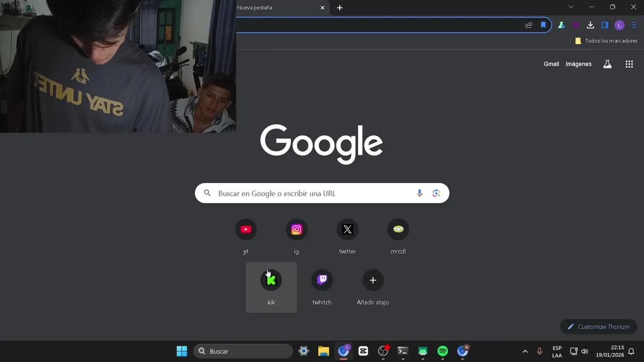The width and height of the screenshot is (644, 362).
Task: Open the ESP LAA language switcher
Action: [x=557, y=351]
